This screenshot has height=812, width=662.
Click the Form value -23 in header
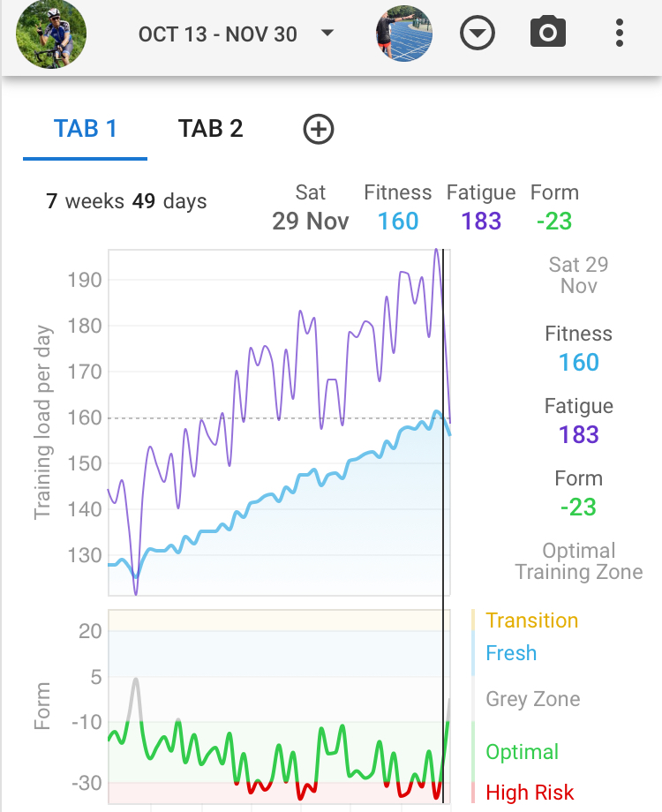pyautogui.click(x=554, y=221)
